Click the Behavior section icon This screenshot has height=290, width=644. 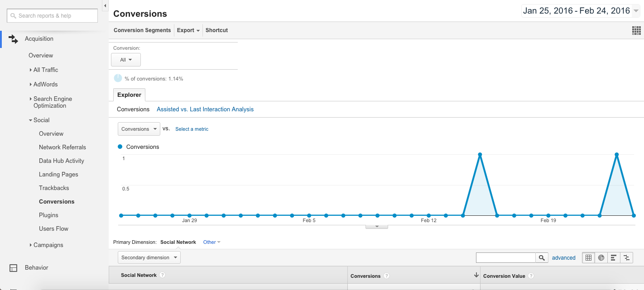(14, 268)
